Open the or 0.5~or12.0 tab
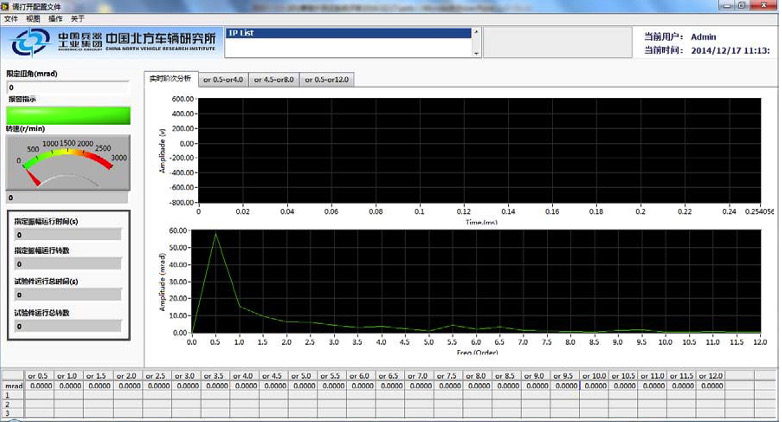This screenshot has height=422, width=782. (326, 79)
